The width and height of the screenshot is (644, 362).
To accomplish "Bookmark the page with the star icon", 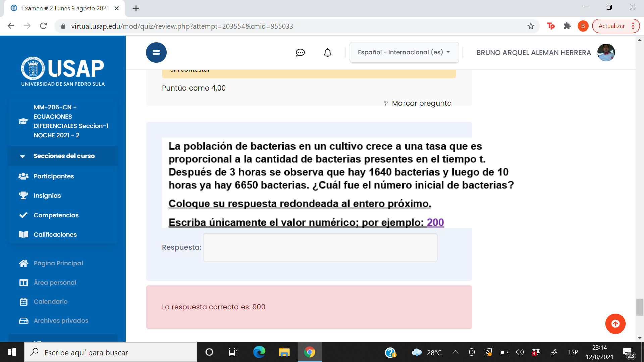I will pos(531,26).
